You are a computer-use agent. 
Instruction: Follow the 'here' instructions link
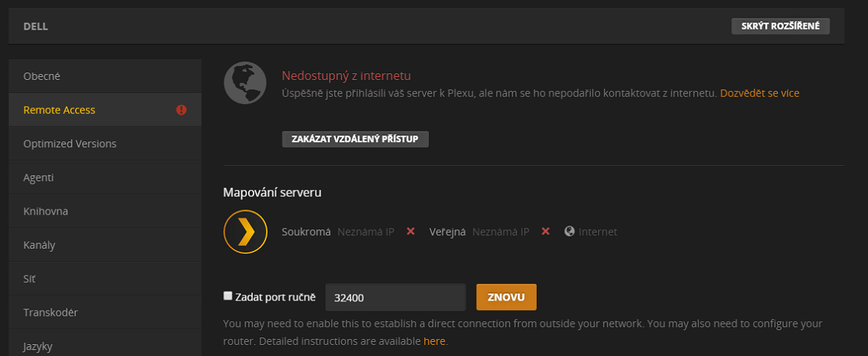tap(434, 341)
